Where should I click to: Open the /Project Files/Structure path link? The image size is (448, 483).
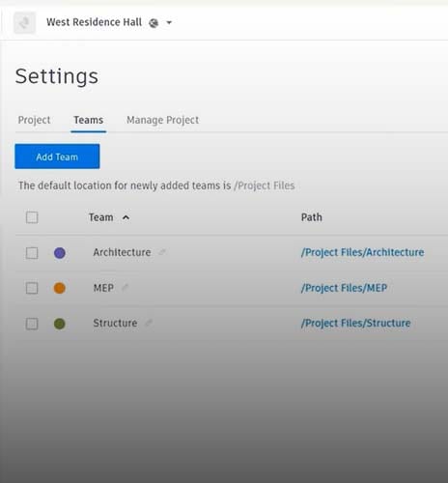click(355, 323)
